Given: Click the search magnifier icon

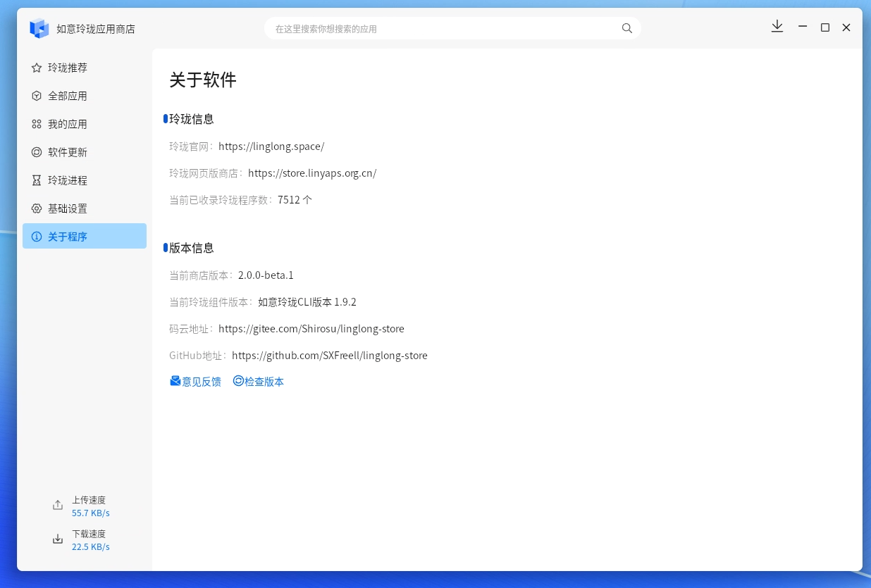Looking at the screenshot, I should click(627, 28).
